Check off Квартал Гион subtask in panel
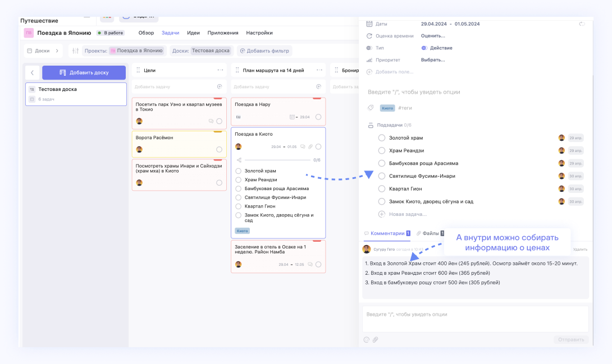The image size is (612, 364). pyautogui.click(x=382, y=189)
